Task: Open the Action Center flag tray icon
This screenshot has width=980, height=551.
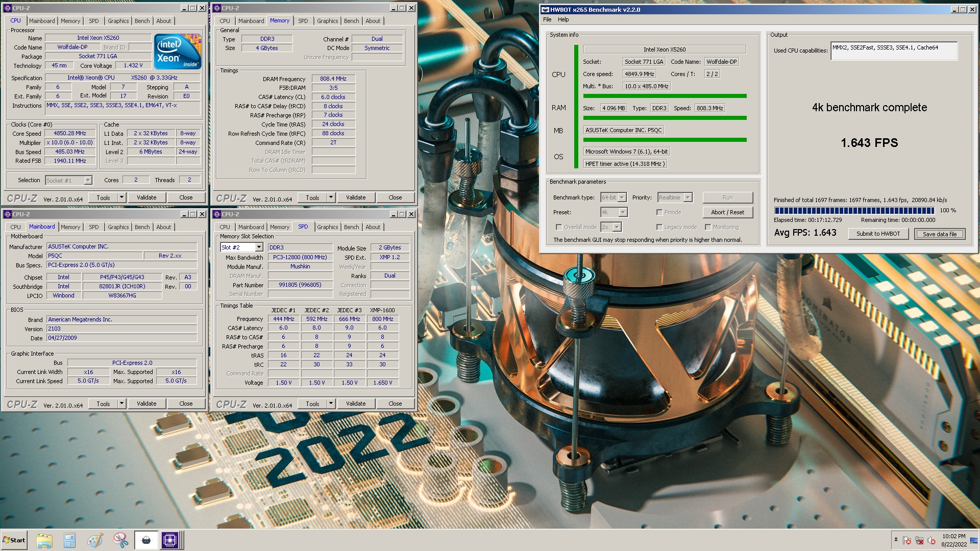Action: click(x=907, y=540)
